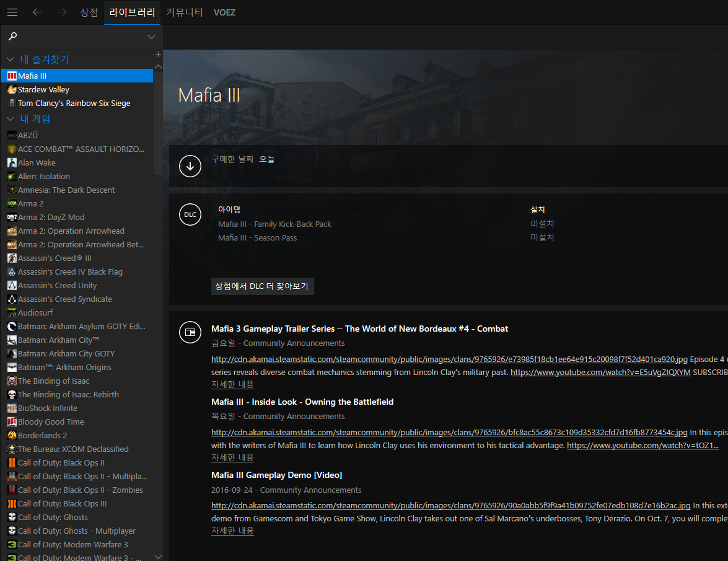
Task: Click 자세한 내용 under the Inside Look news
Action: pos(232,458)
